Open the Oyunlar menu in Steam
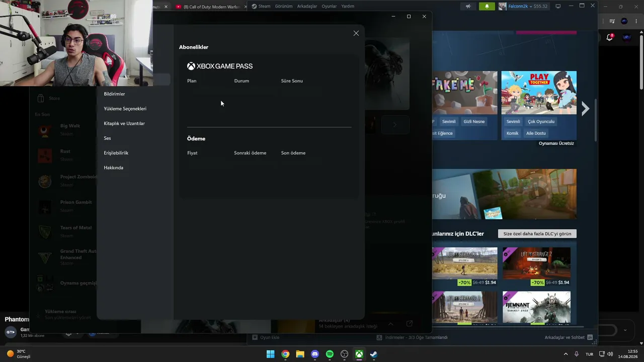This screenshot has width=644, height=362. [329, 7]
